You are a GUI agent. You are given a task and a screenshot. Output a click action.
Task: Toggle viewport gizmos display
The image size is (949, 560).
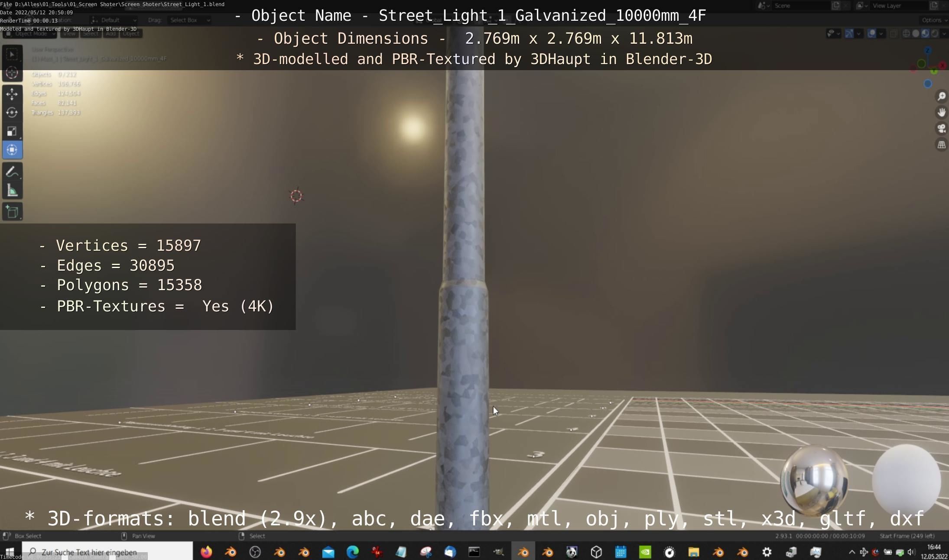point(849,33)
